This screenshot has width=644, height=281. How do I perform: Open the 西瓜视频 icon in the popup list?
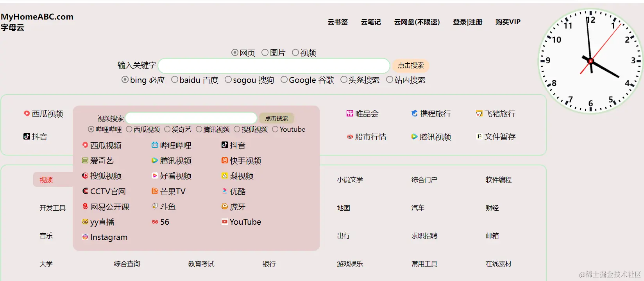(x=85, y=145)
